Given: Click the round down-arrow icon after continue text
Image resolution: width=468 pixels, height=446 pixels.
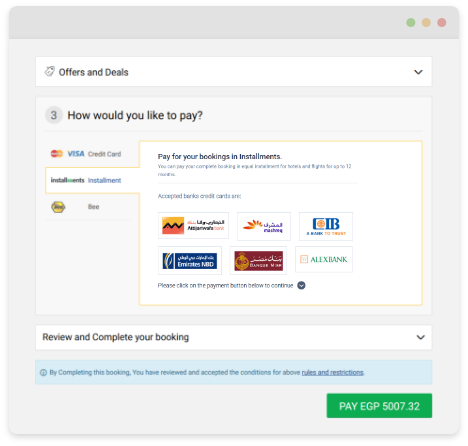Looking at the screenshot, I should [x=301, y=286].
